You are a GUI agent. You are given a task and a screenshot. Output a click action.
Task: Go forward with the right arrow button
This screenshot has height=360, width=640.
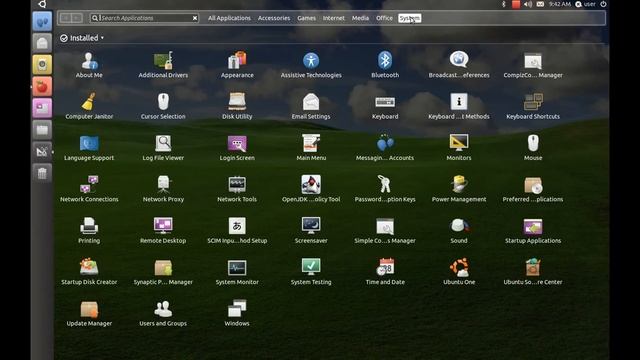tap(77, 18)
